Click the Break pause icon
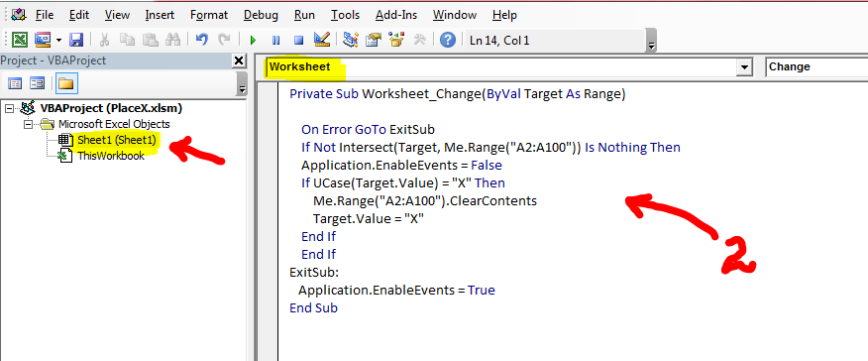 [275, 40]
